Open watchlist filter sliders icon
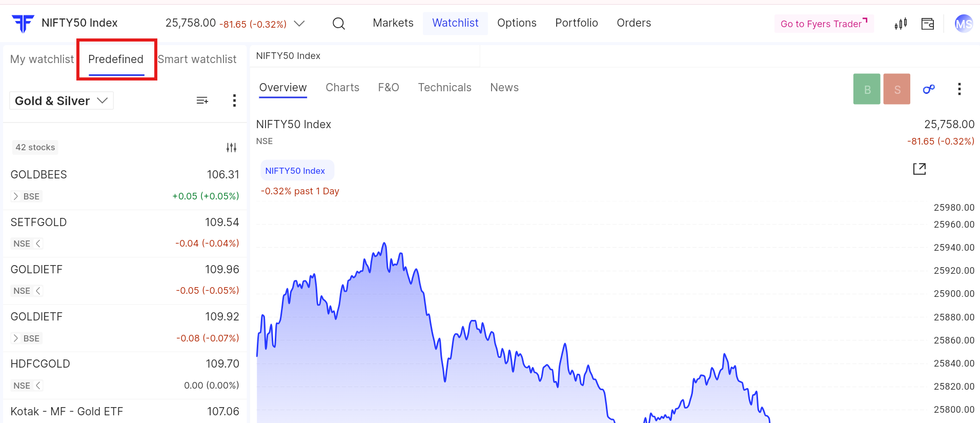 pyautogui.click(x=231, y=148)
